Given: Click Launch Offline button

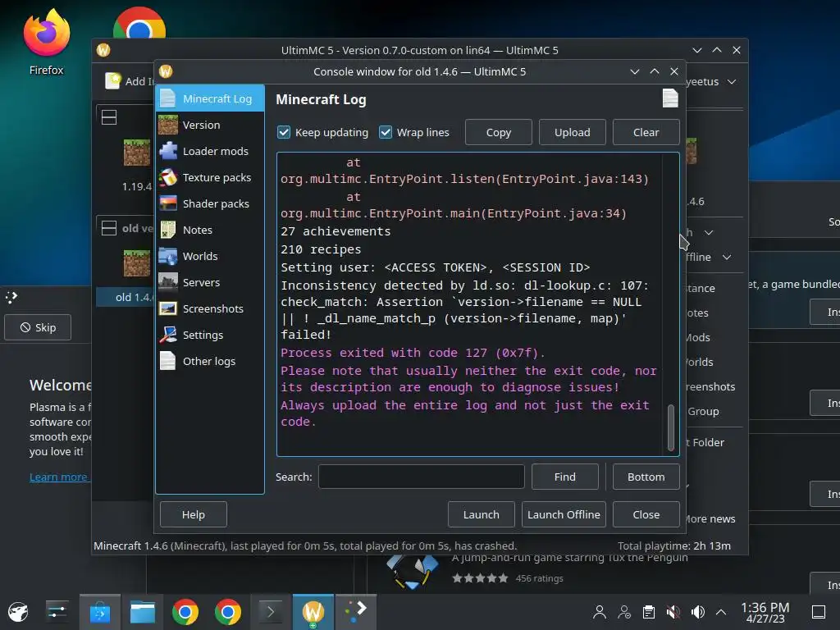Looking at the screenshot, I should 564,514.
